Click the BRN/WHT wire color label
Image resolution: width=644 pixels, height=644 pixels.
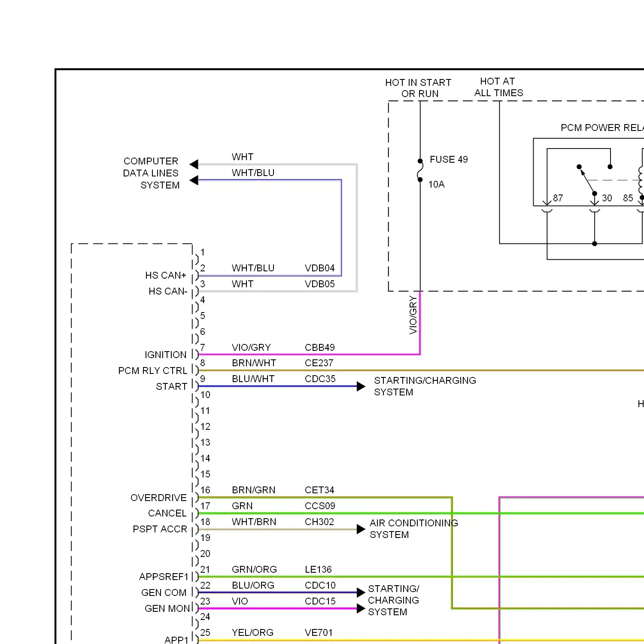coord(254,363)
